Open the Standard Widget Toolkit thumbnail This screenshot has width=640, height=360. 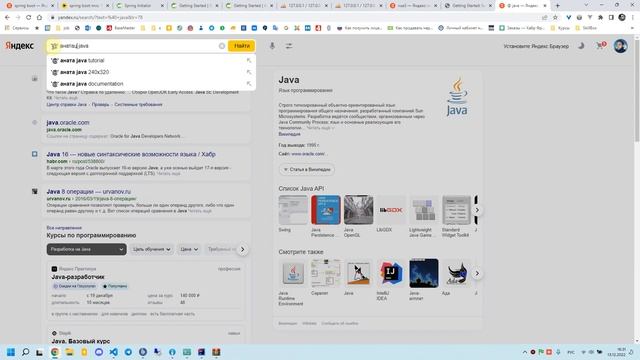click(456, 210)
